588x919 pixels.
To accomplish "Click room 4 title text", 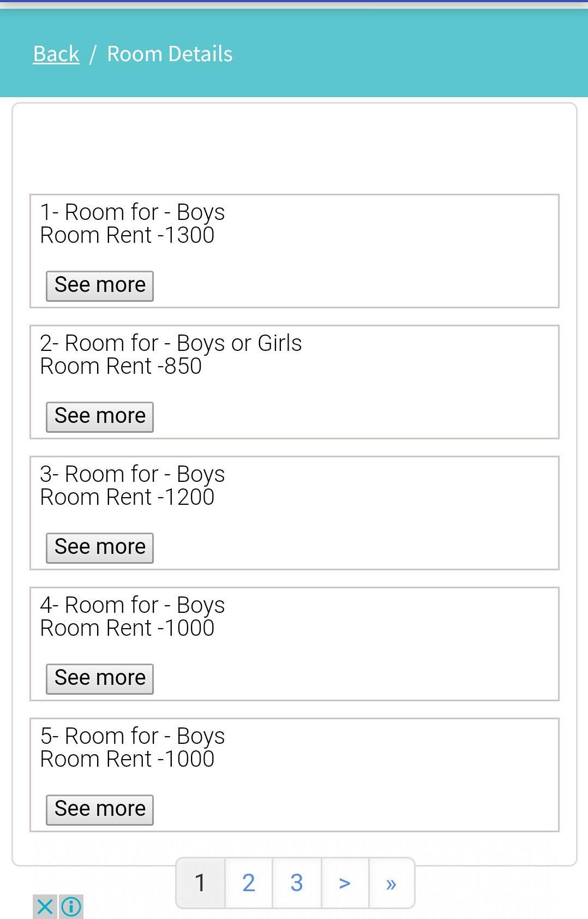I will tap(133, 605).
